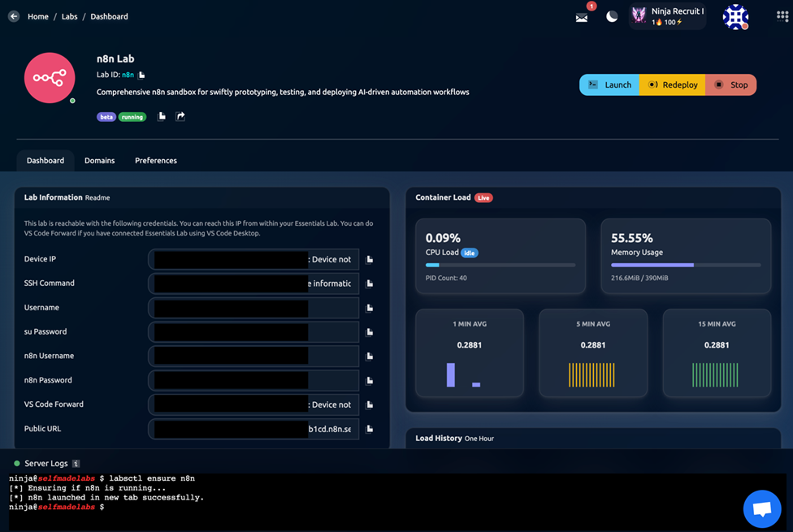
Task: Copy the VS Code Forward value
Action: tap(370, 405)
